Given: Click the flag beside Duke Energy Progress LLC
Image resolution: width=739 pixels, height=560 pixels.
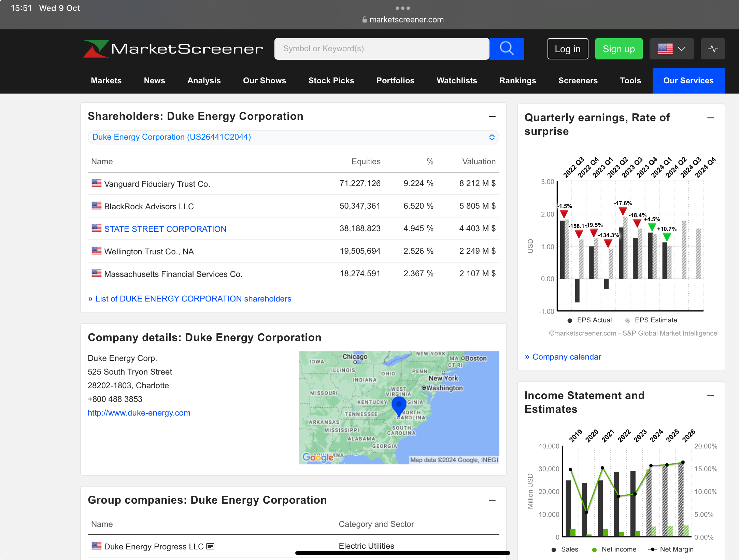Looking at the screenshot, I should tap(97, 546).
